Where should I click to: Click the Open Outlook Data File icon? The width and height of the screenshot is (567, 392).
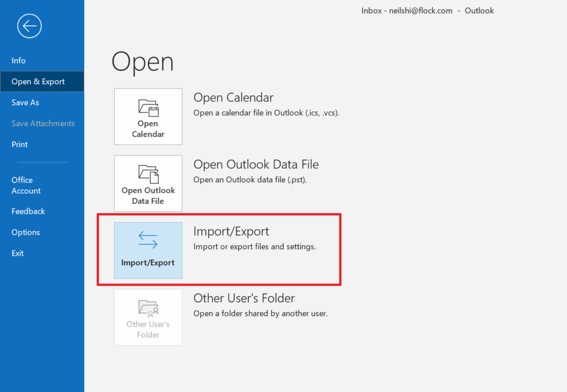coord(148,174)
